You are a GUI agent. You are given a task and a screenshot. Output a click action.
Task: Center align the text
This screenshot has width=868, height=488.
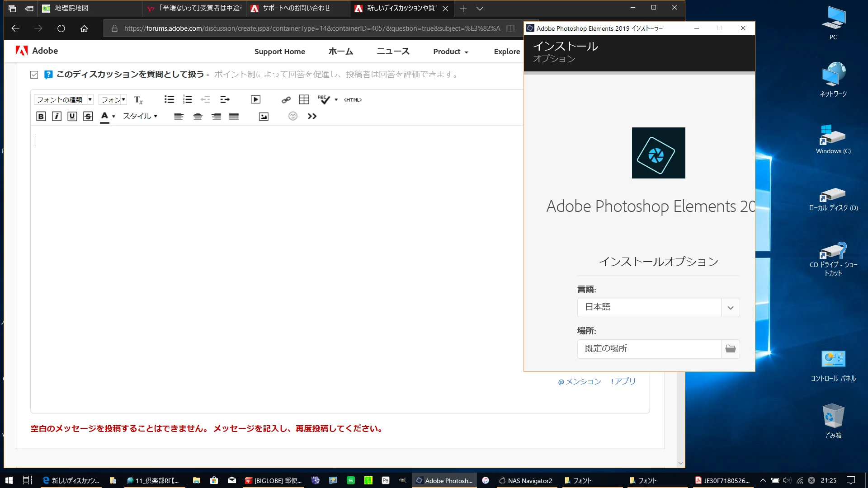pyautogui.click(x=198, y=117)
